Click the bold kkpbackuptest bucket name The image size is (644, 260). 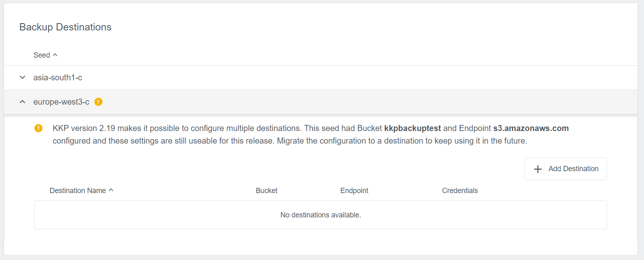[x=412, y=128]
